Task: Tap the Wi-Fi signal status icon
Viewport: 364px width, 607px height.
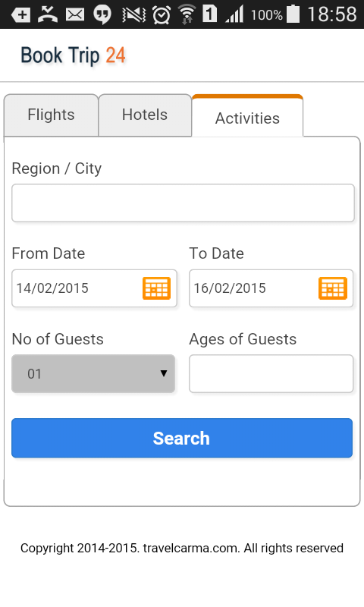Action: [x=187, y=14]
